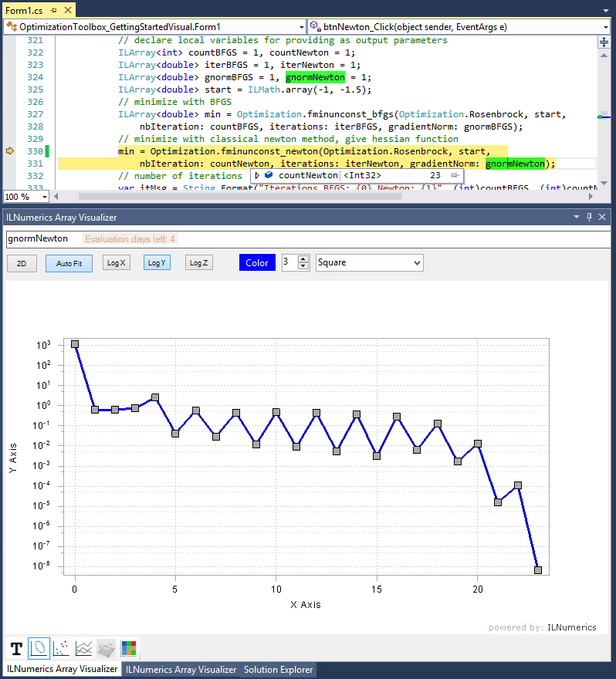Click the editor horizontal scrollbar thumb

tap(240, 196)
